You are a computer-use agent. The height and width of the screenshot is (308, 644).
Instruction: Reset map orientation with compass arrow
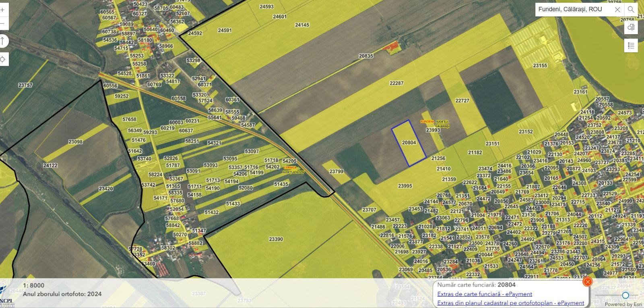(x=2, y=41)
